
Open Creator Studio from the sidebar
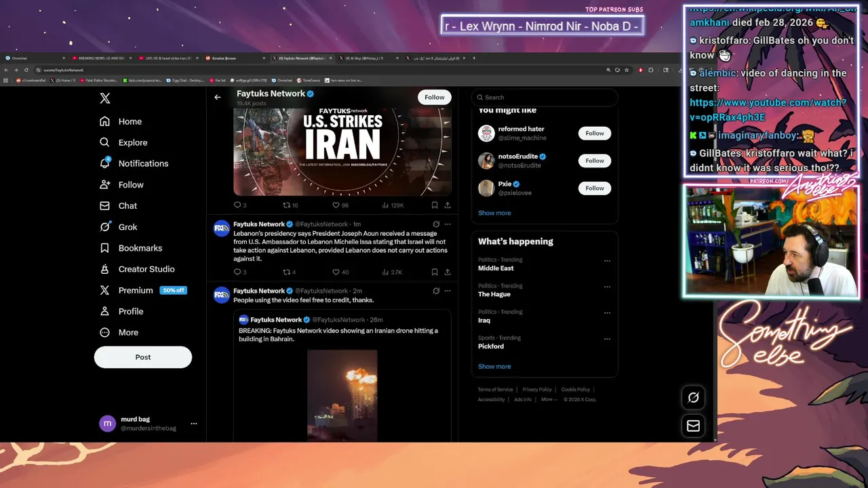[x=137, y=269]
